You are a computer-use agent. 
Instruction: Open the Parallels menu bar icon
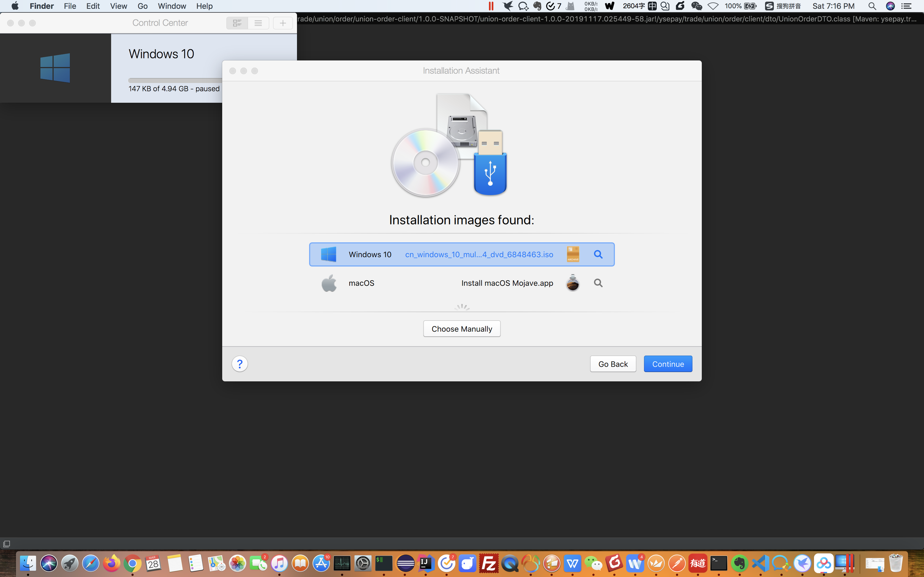pyautogui.click(x=491, y=6)
